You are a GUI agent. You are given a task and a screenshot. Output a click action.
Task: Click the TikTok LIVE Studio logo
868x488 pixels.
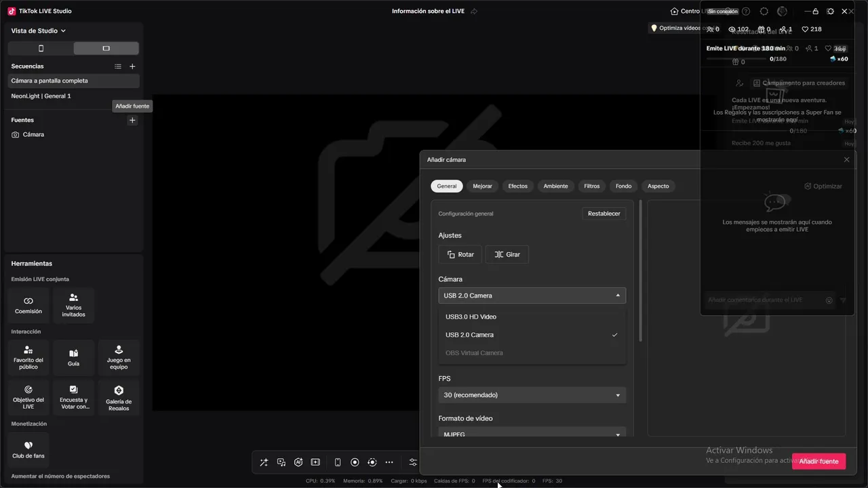12,11
